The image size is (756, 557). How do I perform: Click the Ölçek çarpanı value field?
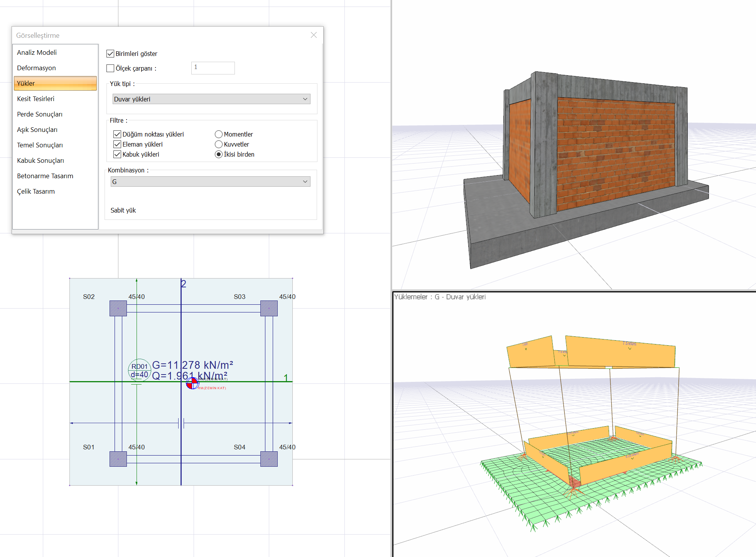click(213, 68)
